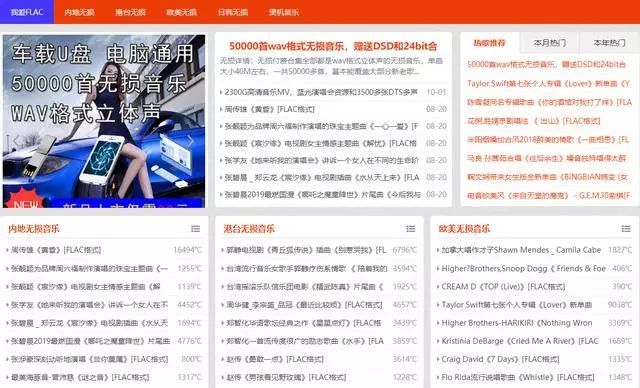Open 欧美无损 navigation item
Viewport: 640px width, 388px height.
182,12
